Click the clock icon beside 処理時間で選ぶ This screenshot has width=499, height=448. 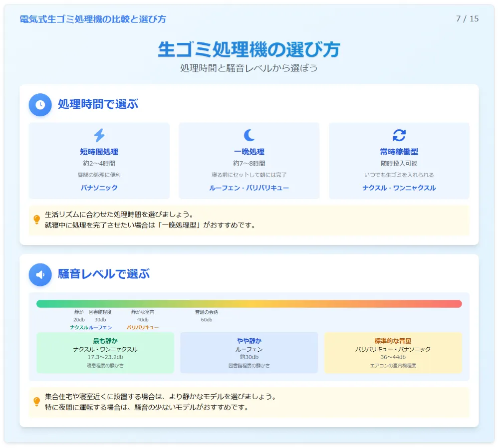[x=40, y=105]
